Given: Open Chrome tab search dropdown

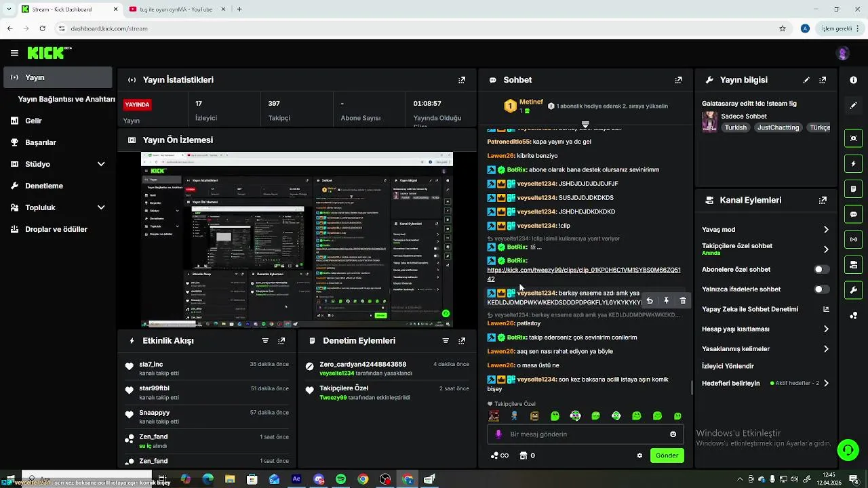Looking at the screenshot, I should coord(9,9).
